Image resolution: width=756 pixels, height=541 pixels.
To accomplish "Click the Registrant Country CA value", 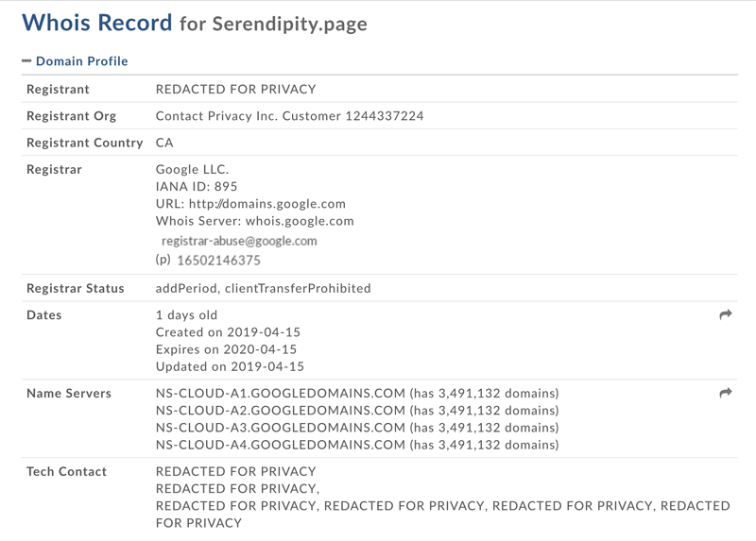I will coord(164,143).
